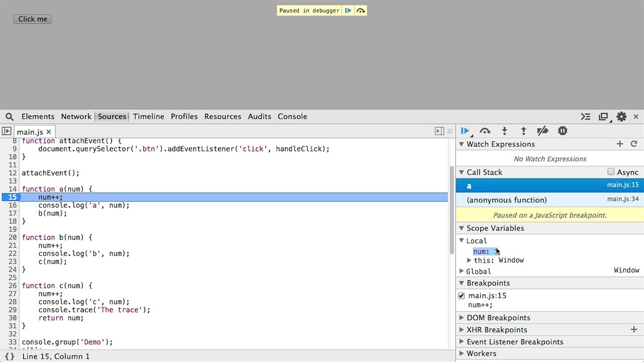This screenshot has height=362, width=644.
Task: Collapse the Local scope tree
Action: pyautogui.click(x=461, y=241)
